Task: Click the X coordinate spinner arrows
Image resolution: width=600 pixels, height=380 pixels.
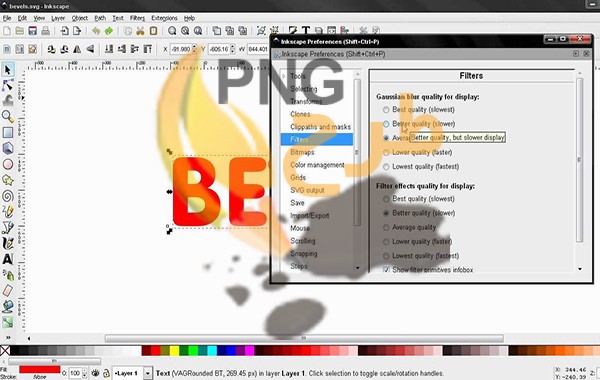Action: coord(194,49)
